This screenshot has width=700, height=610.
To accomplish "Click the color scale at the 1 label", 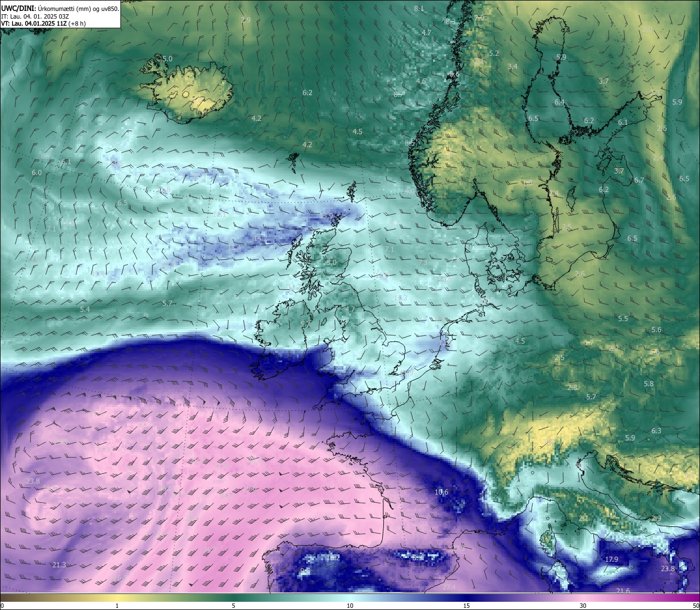I will pyautogui.click(x=117, y=606).
